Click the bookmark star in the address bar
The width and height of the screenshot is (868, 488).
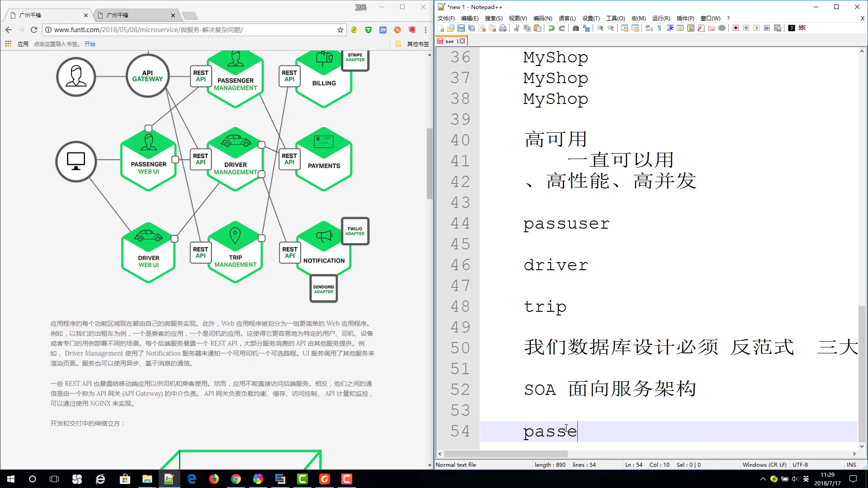click(x=340, y=30)
